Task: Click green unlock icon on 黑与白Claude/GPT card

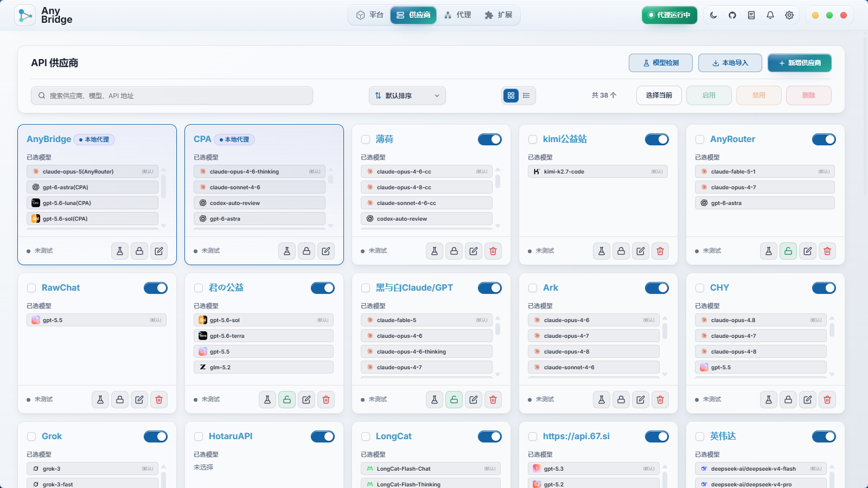Action: pyautogui.click(x=454, y=400)
